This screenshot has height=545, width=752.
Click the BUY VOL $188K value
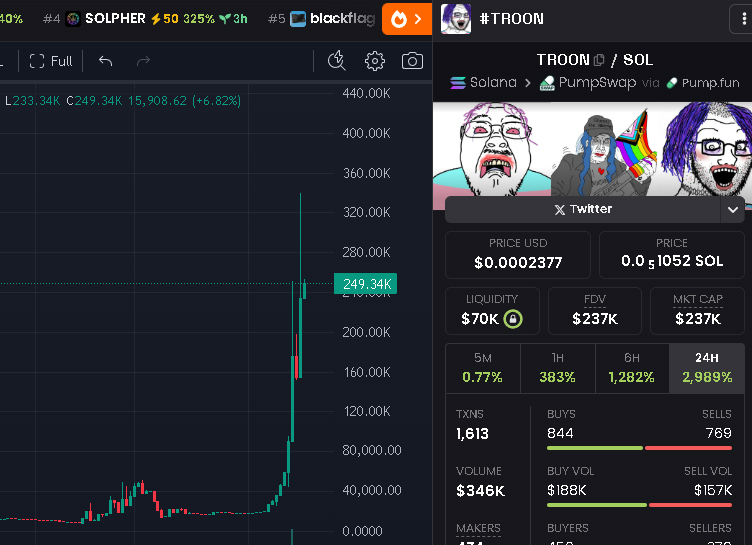(566, 490)
